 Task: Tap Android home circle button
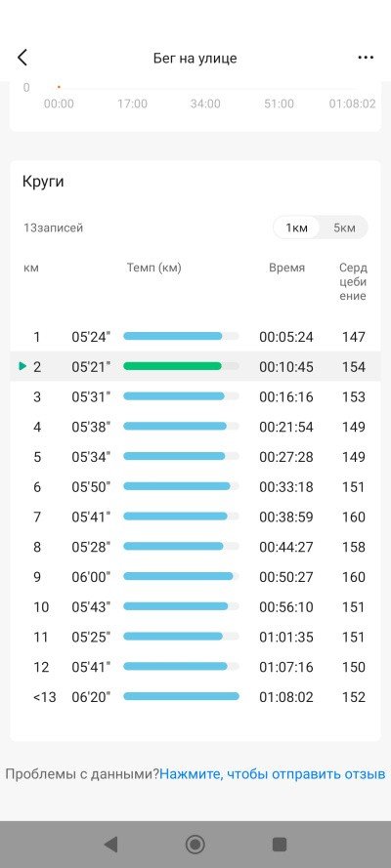tap(195, 845)
